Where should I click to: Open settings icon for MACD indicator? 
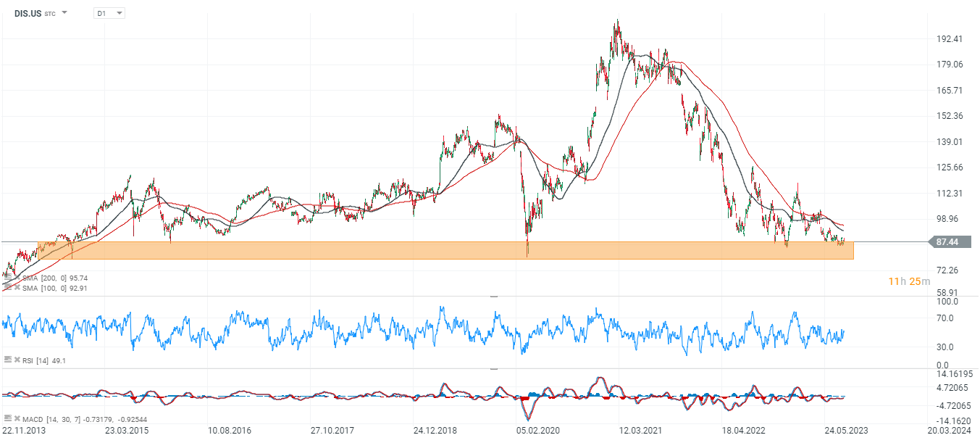[x=7, y=418]
